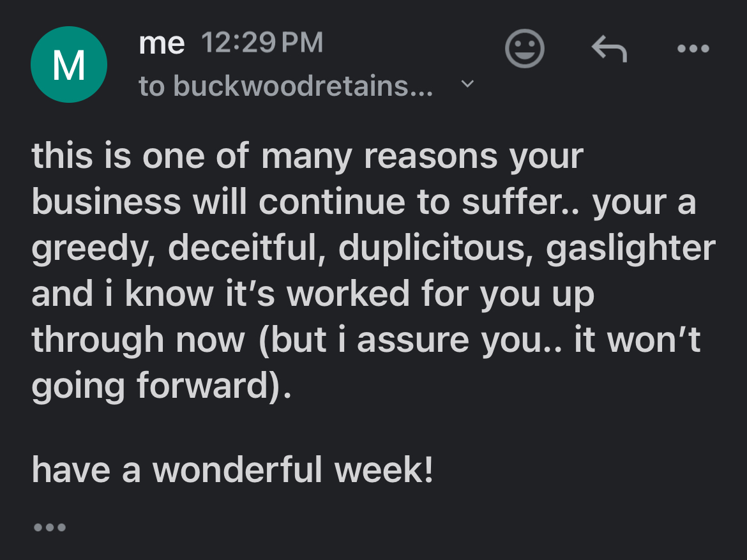Screen dimensions: 747x560
Task: Expand recipient details with the small chevron
Action: pyautogui.click(x=468, y=84)
